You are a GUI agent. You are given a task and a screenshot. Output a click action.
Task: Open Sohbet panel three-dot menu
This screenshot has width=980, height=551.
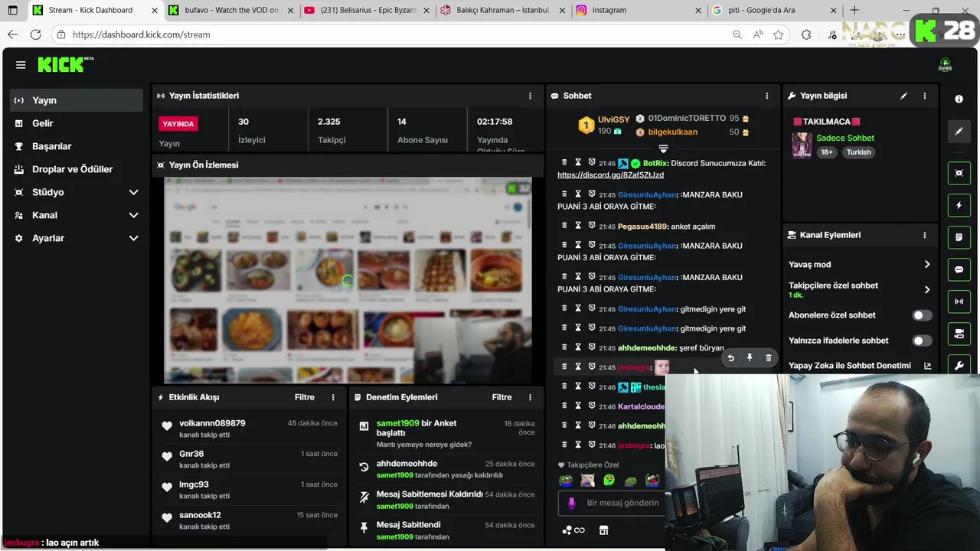click(766, 96)
